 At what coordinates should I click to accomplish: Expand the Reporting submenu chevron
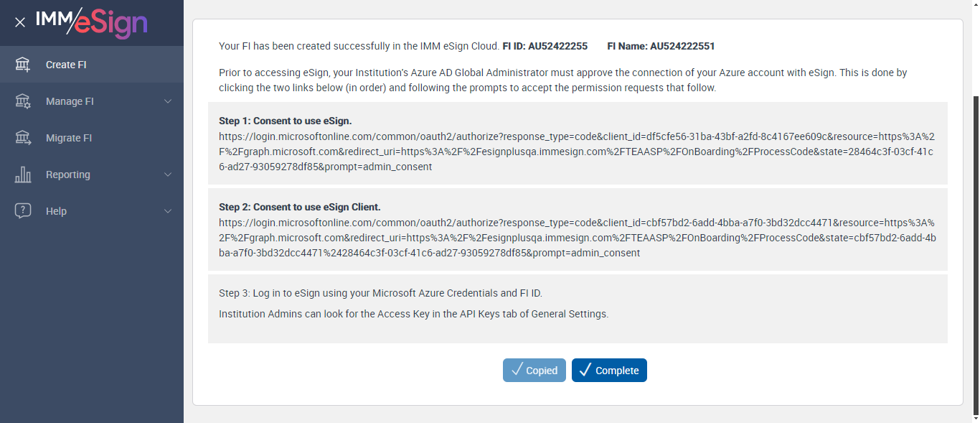168,175
